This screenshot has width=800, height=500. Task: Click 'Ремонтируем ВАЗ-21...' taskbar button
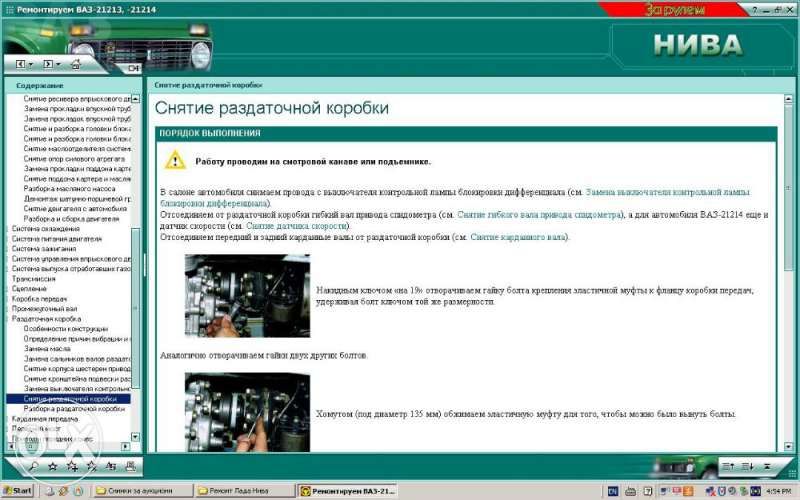pyautogui.click(x=347, y=491)
